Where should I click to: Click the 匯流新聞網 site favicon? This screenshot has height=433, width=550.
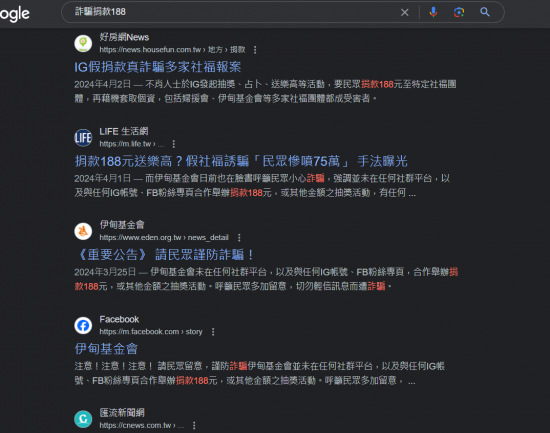(x=83, y=419)
